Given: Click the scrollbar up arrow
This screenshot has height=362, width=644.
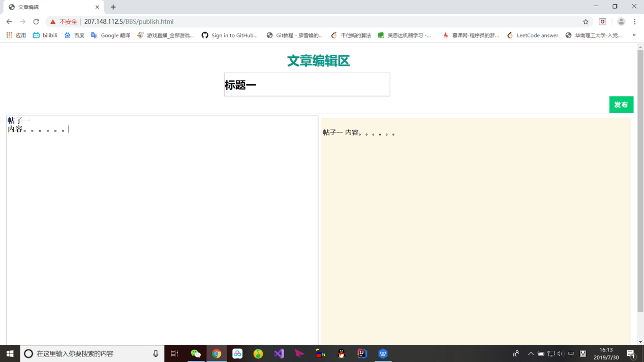Looking at the screenshot, I should coord(640,46).
